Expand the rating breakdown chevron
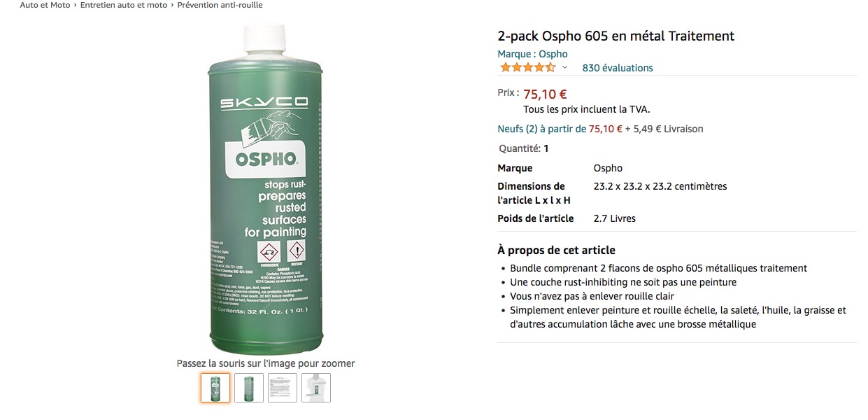 (x=564, y=68)
